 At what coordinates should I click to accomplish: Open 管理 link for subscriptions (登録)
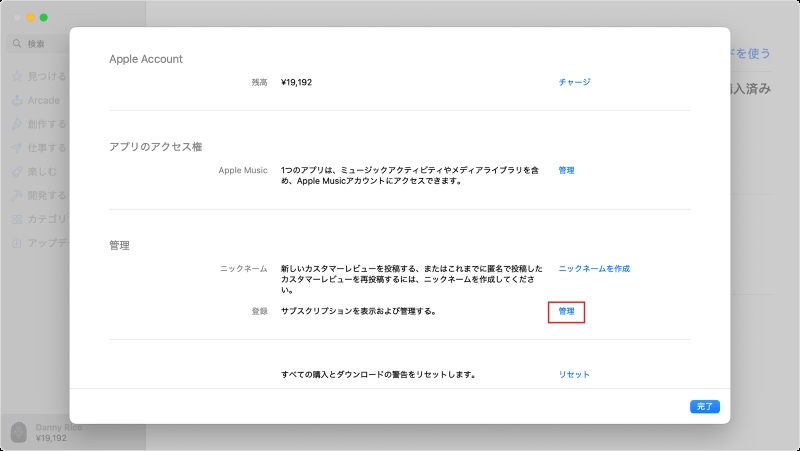click(x=566, y=311)
